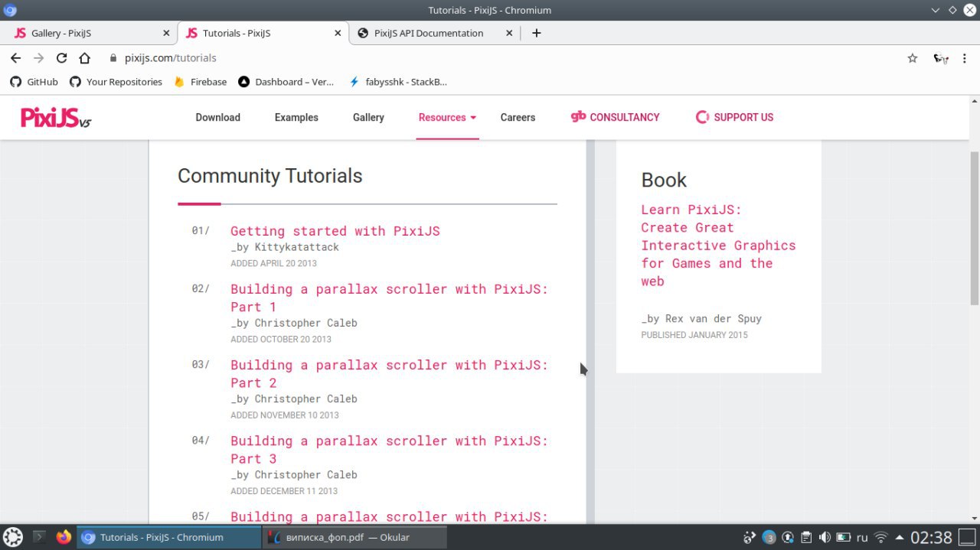The height and width of the screenshot is (550, 980).
Task: Open the battery status tray icon
Action: click(843, 537)
